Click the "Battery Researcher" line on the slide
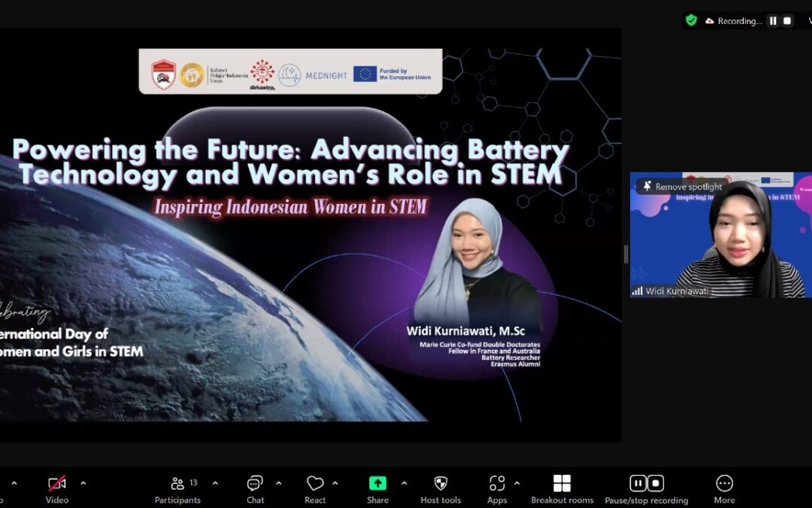This screenshot has height=508, width=812. [511, 357]
